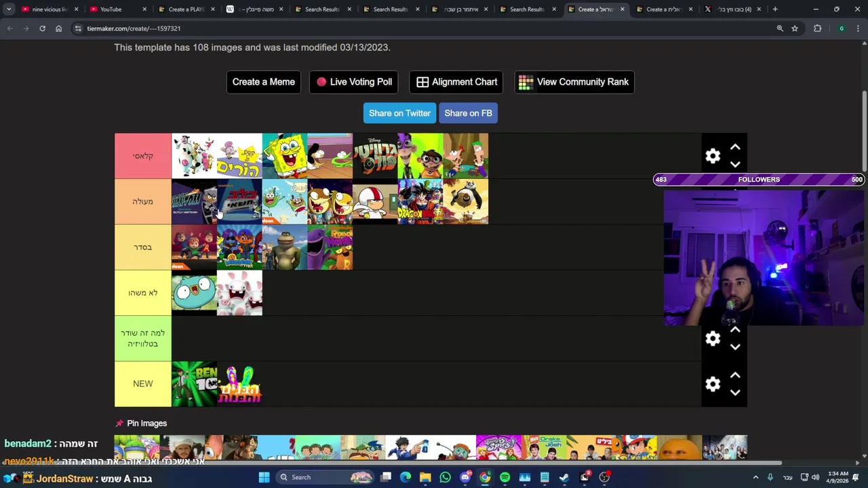Open the Alignment Chart view
The height and width of the screenshot is (488, 868).
[x=456, y=82]
